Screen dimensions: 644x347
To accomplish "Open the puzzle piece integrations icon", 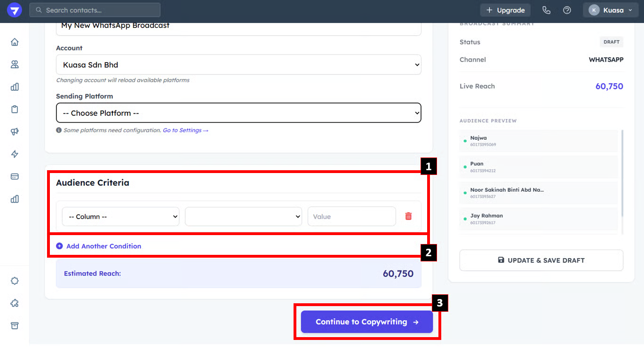I will (x=15, y=303).
